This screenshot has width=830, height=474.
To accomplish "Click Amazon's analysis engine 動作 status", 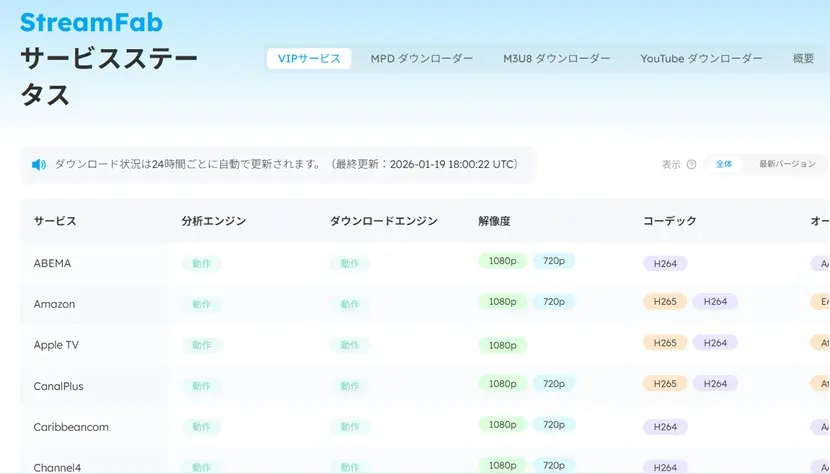I will click(x=201, y=304).
